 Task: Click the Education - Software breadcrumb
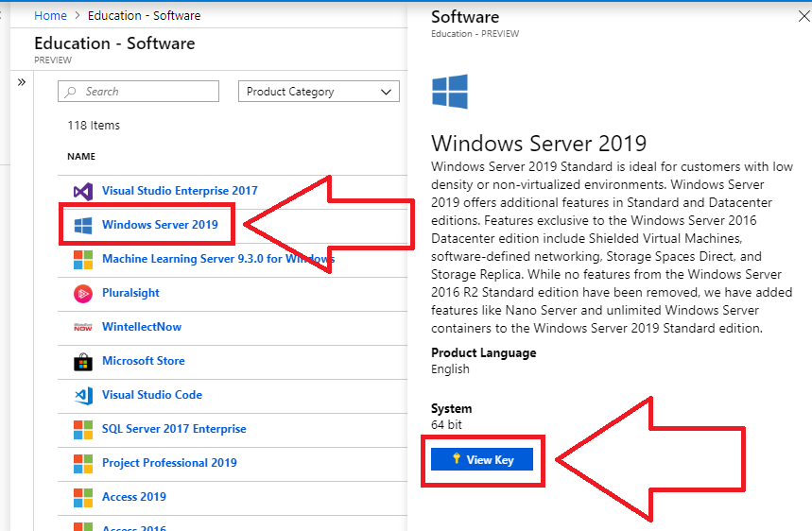[x=144, y=15]
